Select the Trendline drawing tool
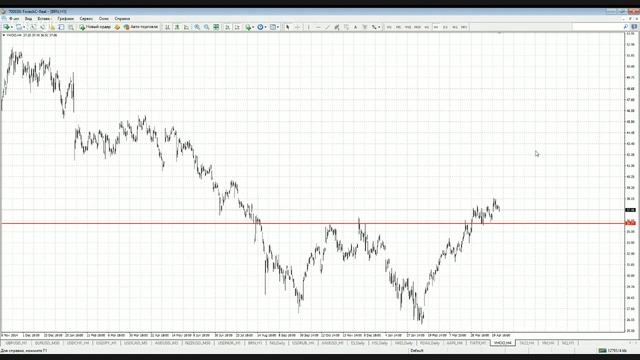This screenshot has height=360, width=640. click(327, 27)
